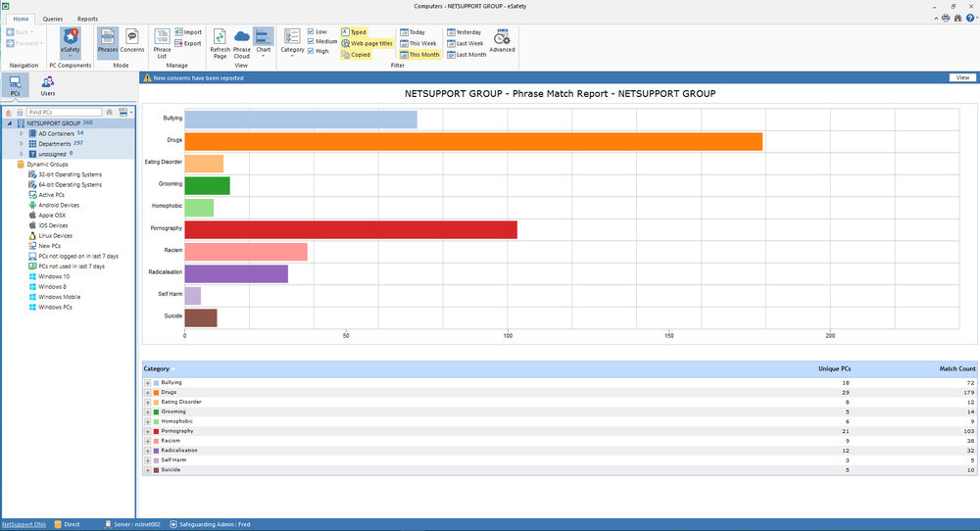
Task: Open the Category filter dropdown
Action: click(x=292, y=43)
